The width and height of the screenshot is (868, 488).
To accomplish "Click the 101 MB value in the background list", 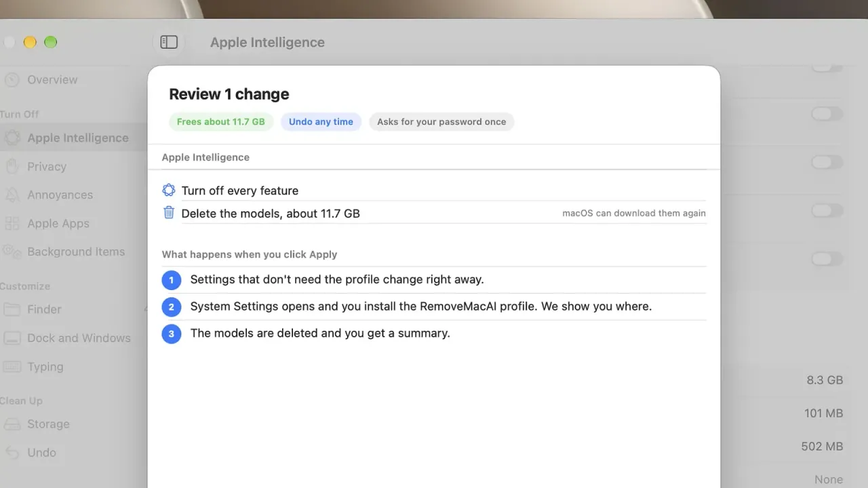I will 823,413.
